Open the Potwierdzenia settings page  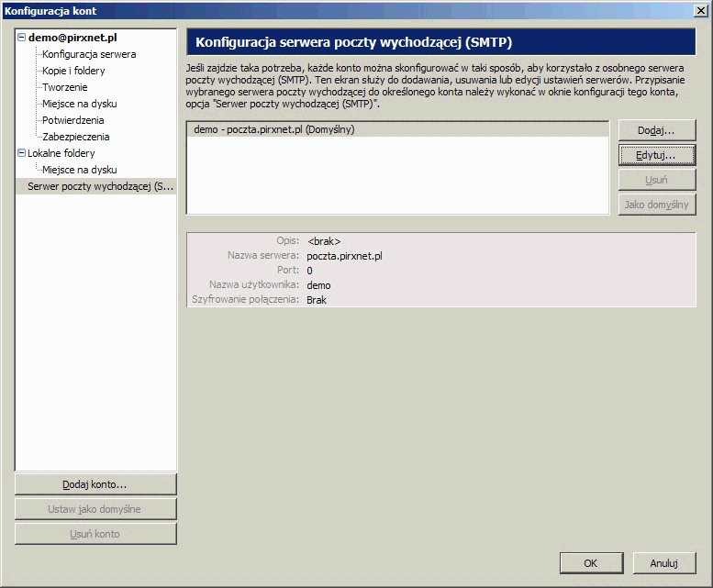72,120
